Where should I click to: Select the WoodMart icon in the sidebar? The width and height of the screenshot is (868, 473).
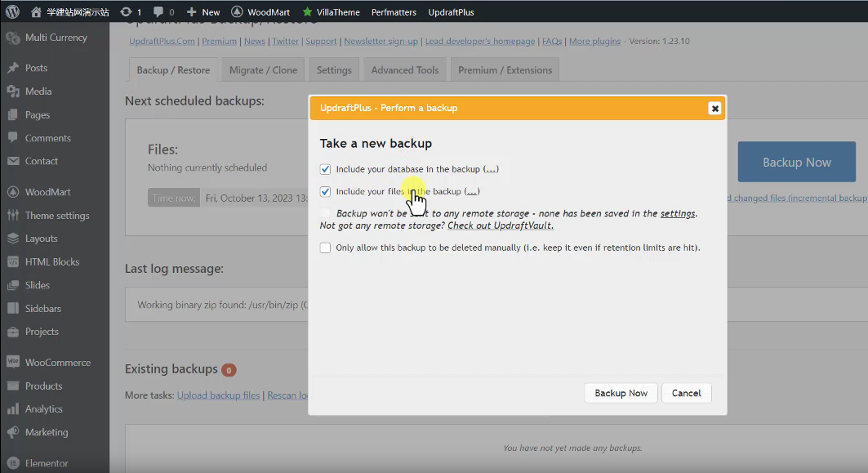point(13,192)
